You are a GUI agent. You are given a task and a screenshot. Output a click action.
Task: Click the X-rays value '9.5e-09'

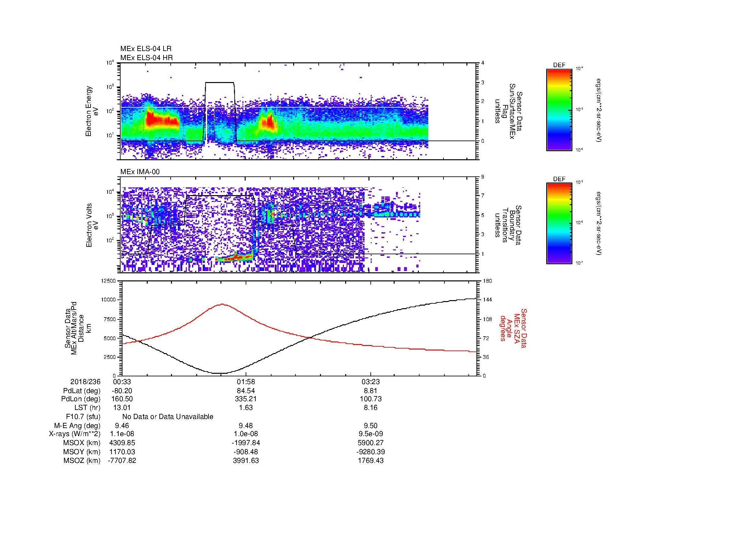click(x=371, y=434)
